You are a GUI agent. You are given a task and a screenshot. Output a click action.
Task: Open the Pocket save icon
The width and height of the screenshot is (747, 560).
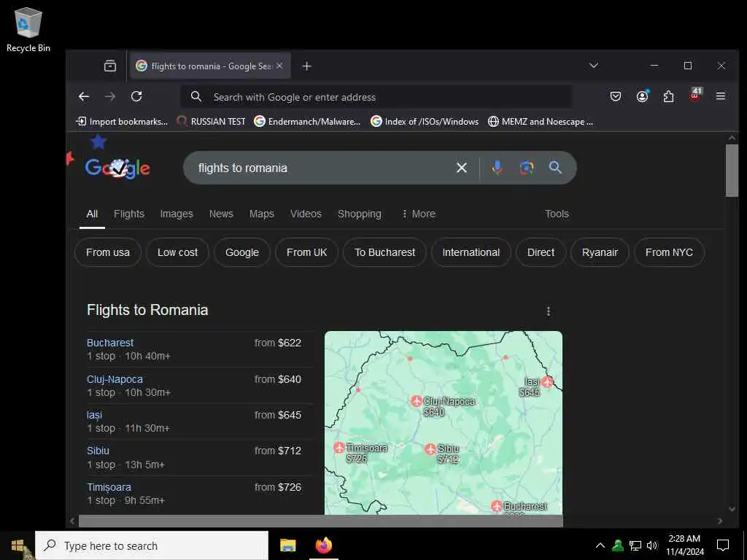tap(616, 97)
